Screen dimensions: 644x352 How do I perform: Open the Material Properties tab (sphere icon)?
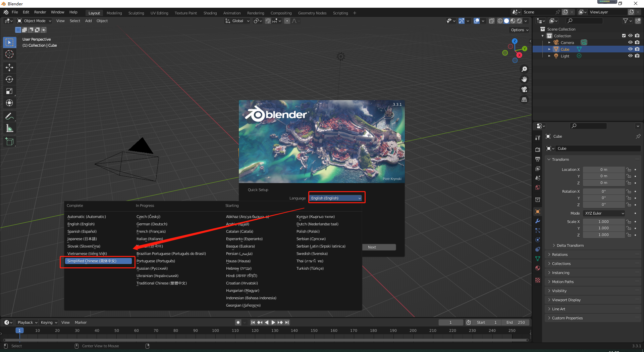click(537, 268)
